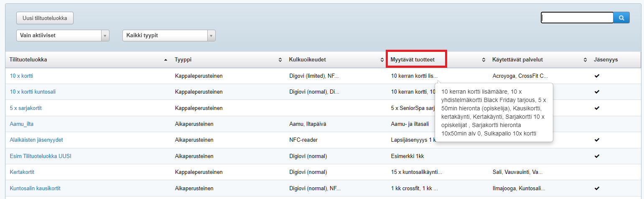Click membership checkmark for Kuntosalin kausikortit
The image size is (644, 199).
597,188
